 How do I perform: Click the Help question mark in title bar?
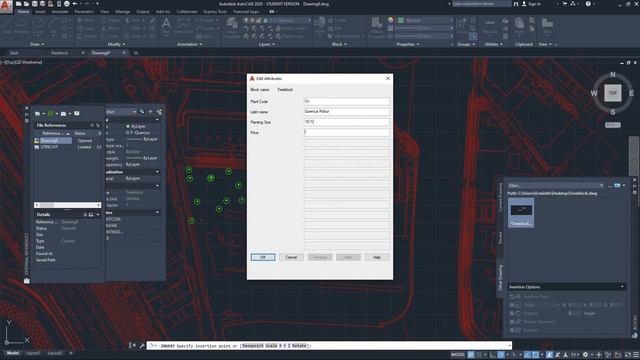click(x=588, y=4)
